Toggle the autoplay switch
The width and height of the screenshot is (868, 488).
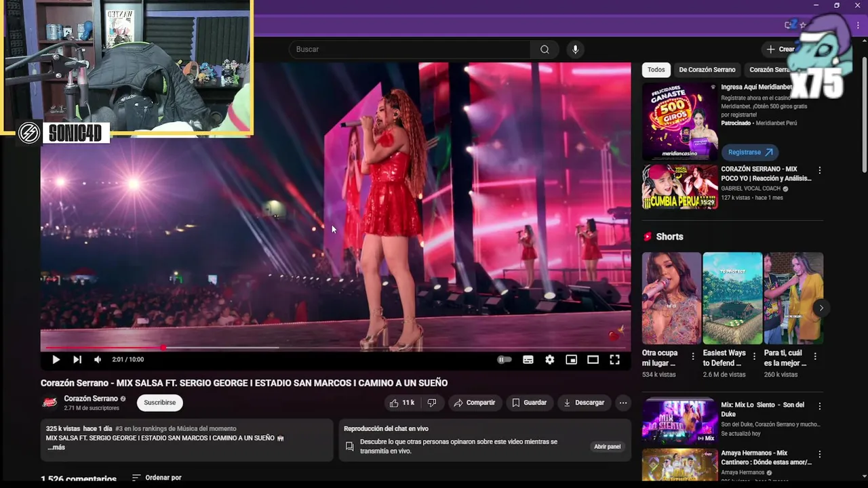[504, 360]
